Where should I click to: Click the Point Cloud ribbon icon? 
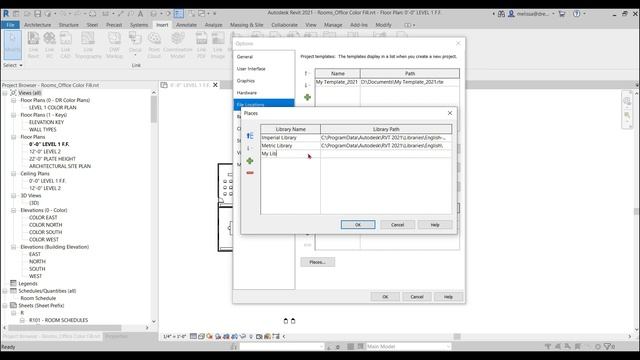(x=154, y=45)
